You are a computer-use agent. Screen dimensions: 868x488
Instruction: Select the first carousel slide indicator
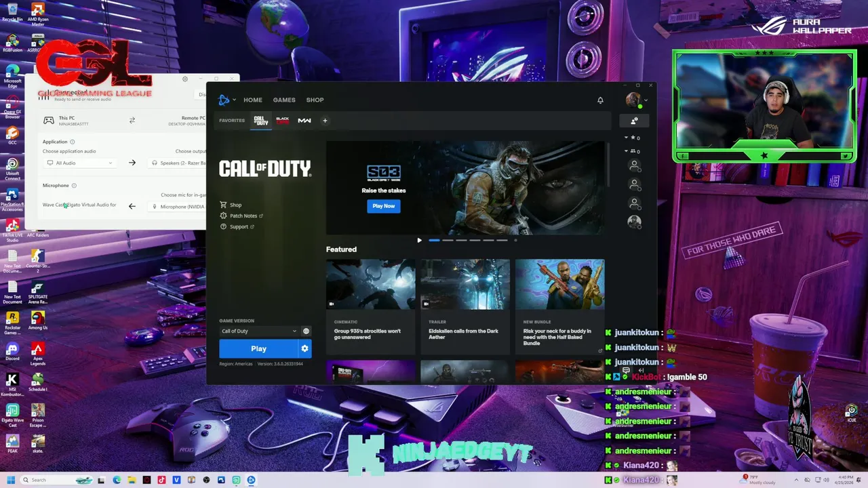434,240
